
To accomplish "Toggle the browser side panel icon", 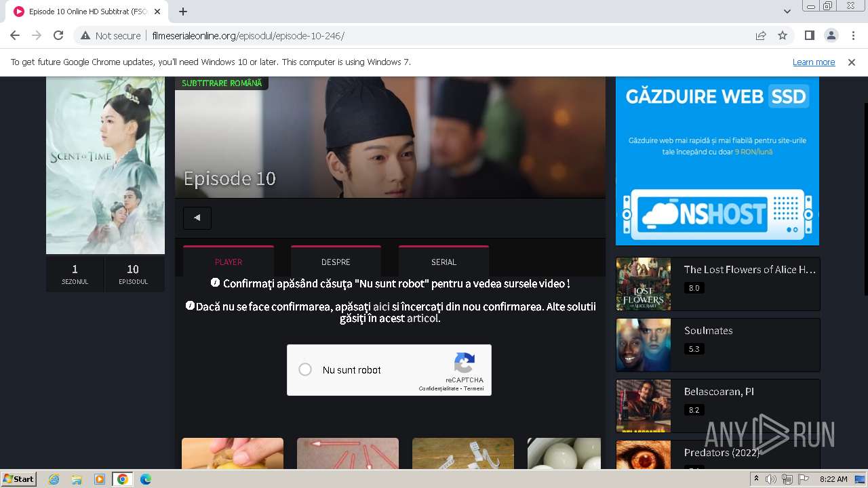I will pos(809,35).
